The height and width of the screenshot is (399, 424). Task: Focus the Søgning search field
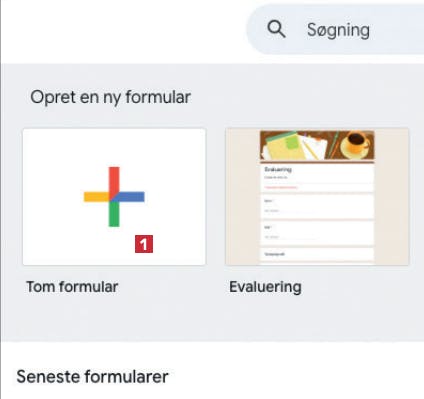[x=335, y=29]
